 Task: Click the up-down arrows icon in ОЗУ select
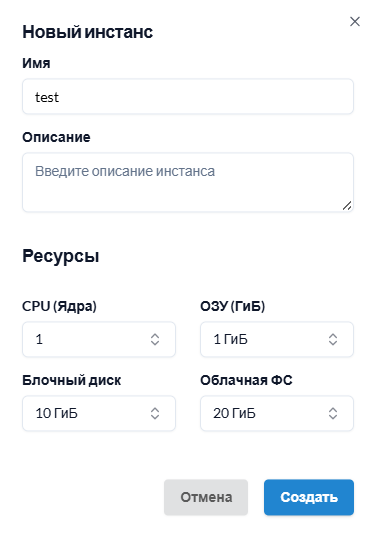click(333, 339)
